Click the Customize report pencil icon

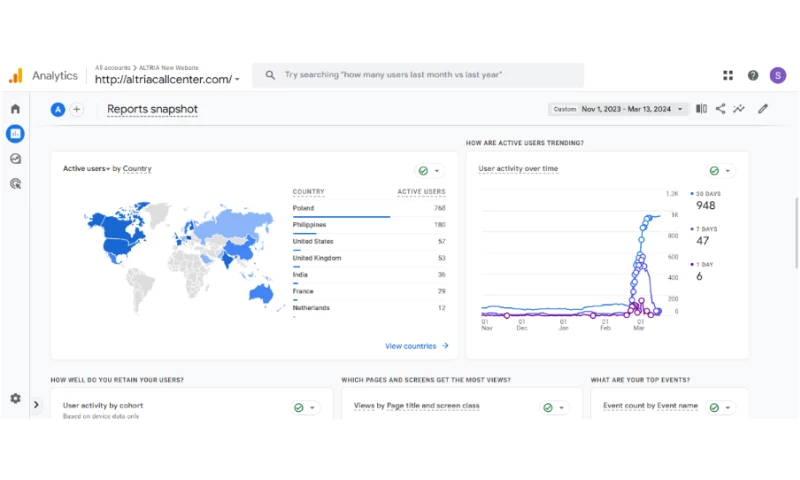(x=763, y=109)
